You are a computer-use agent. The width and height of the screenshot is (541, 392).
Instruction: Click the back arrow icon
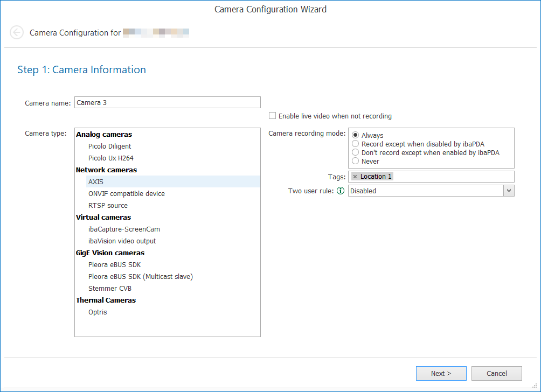(17, 33)
